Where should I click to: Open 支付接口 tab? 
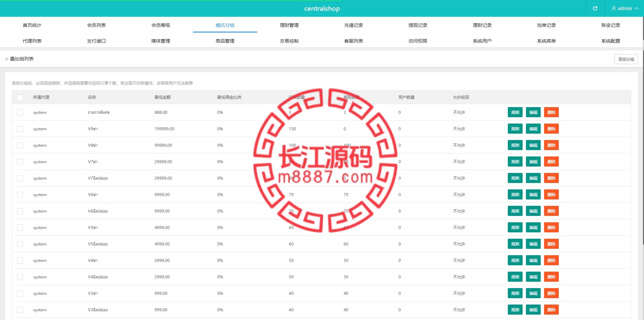96,41
